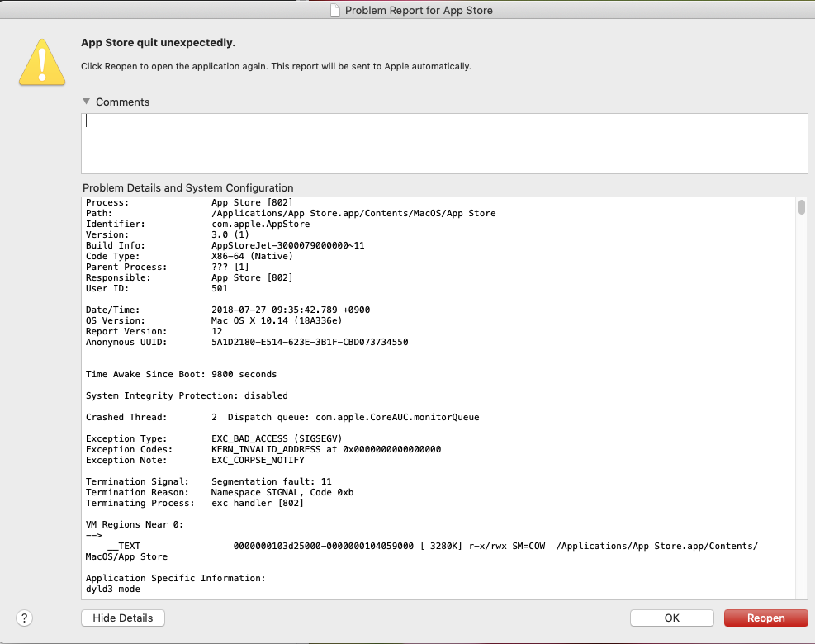Click the identifier com.apple.AppStore
This screenshot has width=815, height=644.
(x=260, y=224)
